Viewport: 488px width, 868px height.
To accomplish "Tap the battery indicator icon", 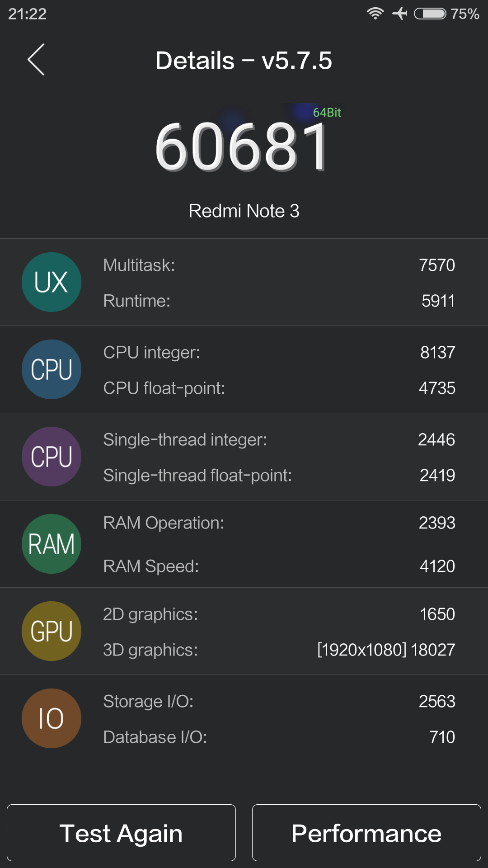I will pos(430,14).
